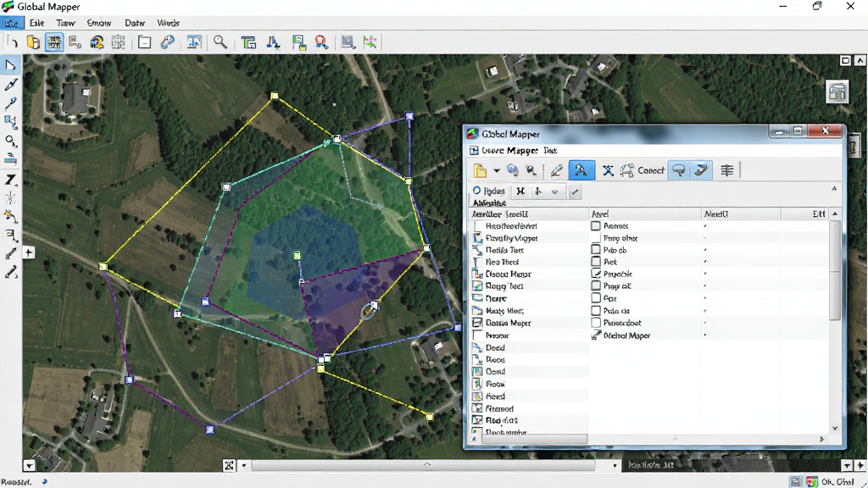The image size is (868, 488).
Task: Click the checkmark button in dialog second row
Action: pos(575,191)
